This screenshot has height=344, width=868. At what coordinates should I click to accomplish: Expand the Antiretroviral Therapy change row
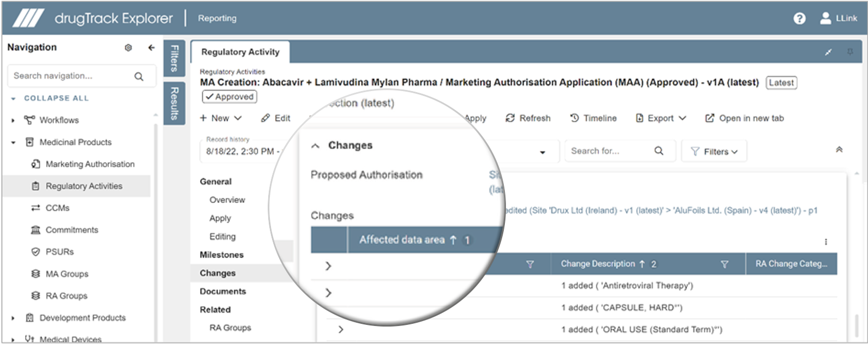[x=328, y=266]
